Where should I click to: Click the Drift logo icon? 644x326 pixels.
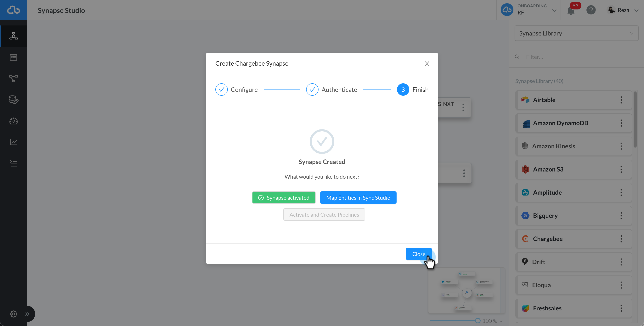coord(525,262)
